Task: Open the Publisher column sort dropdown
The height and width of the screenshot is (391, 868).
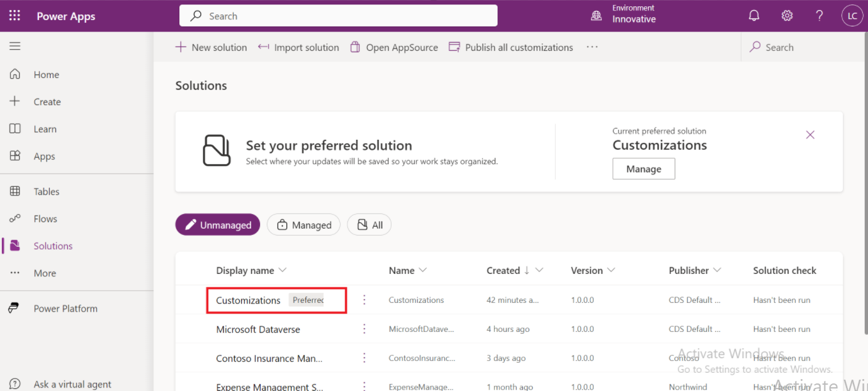Action: coord(717,270)
